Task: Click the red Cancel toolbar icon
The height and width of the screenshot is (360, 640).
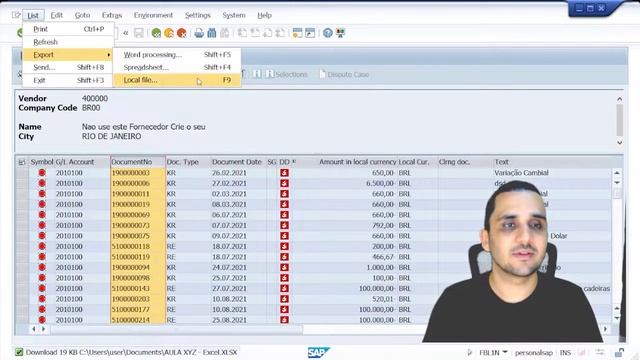Action: (182, 33)
